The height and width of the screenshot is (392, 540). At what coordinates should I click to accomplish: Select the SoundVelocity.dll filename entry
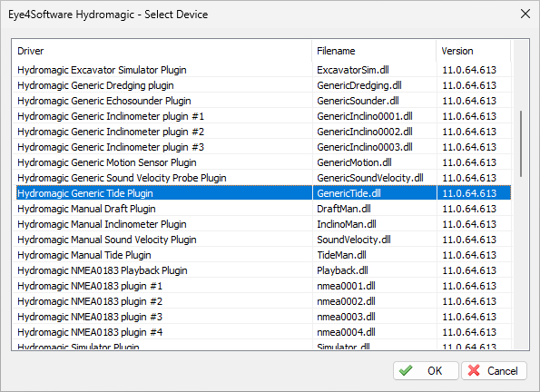click(354, 240)
